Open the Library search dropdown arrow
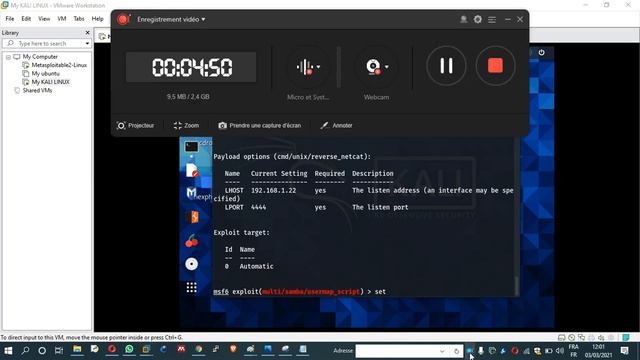 pos(87,43)
